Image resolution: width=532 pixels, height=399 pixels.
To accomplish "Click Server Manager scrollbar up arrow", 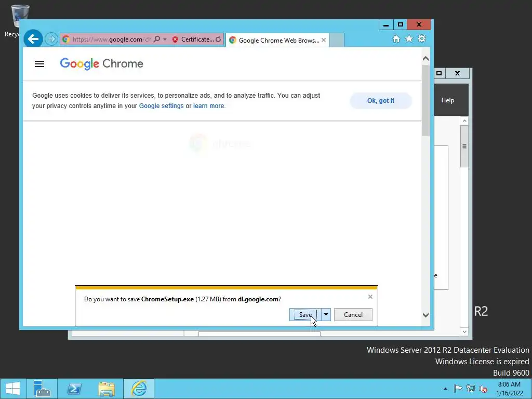I will pos(464,121).
